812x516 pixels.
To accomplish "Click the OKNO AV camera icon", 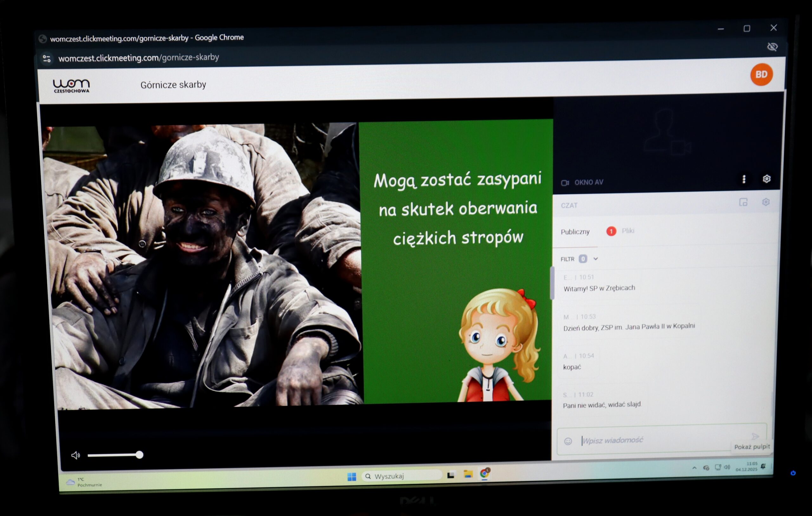I will click(x=565, y=183).
